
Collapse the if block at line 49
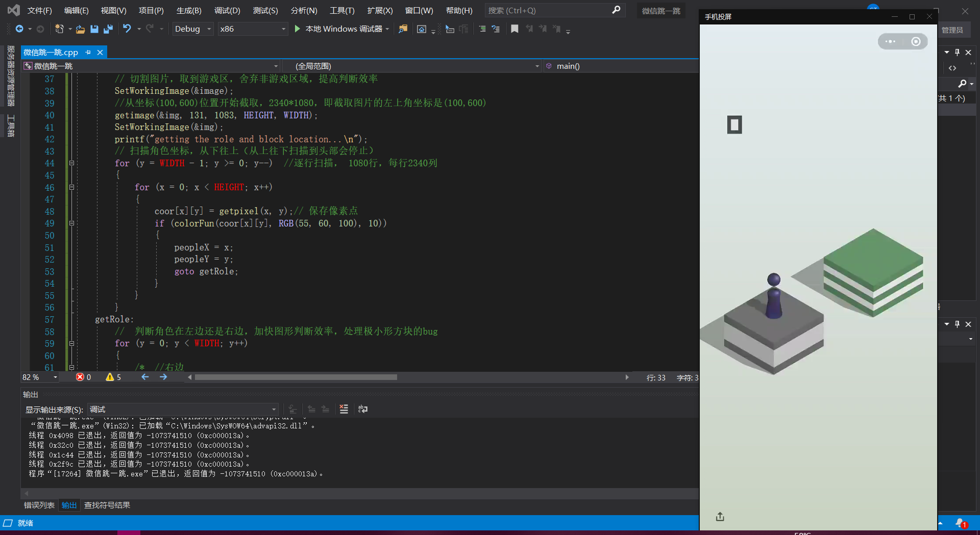[x=71, y=223]
